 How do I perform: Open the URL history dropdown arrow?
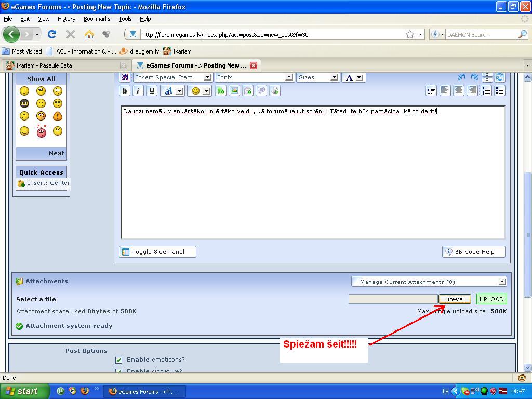point(420,34)
